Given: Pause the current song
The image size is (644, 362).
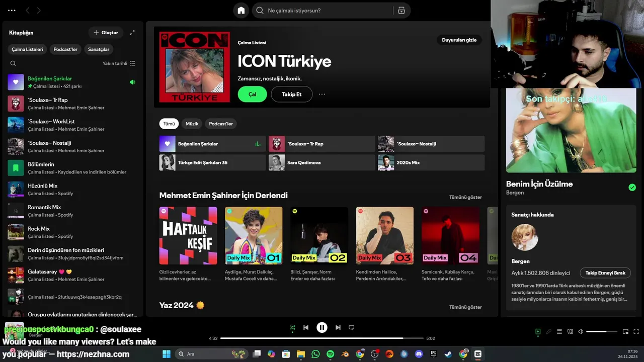Looking at the screenshot, I should pos(322,327).
